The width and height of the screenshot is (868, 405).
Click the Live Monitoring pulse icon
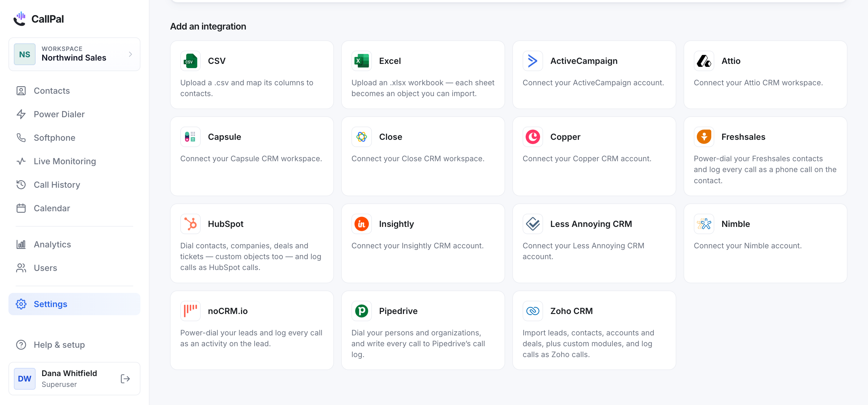click(x=21, y=161)
